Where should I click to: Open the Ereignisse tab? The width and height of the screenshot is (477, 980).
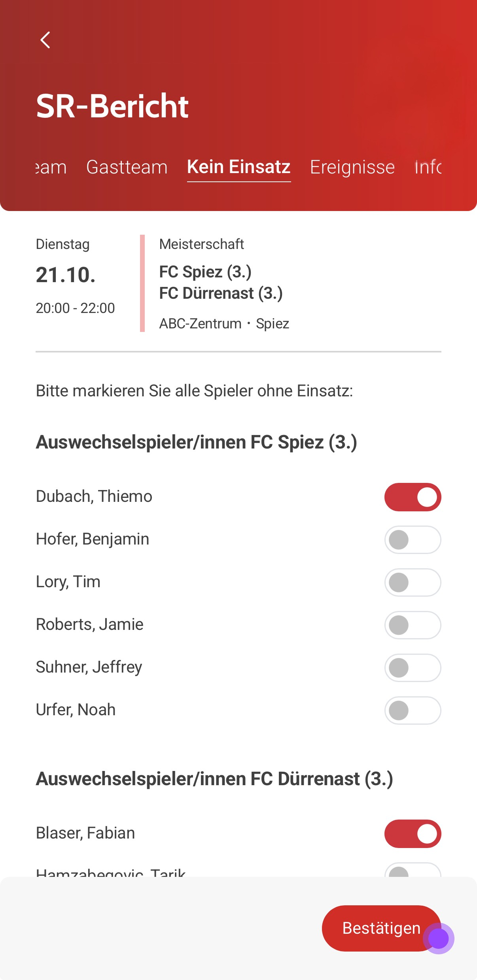coord(352,167)
